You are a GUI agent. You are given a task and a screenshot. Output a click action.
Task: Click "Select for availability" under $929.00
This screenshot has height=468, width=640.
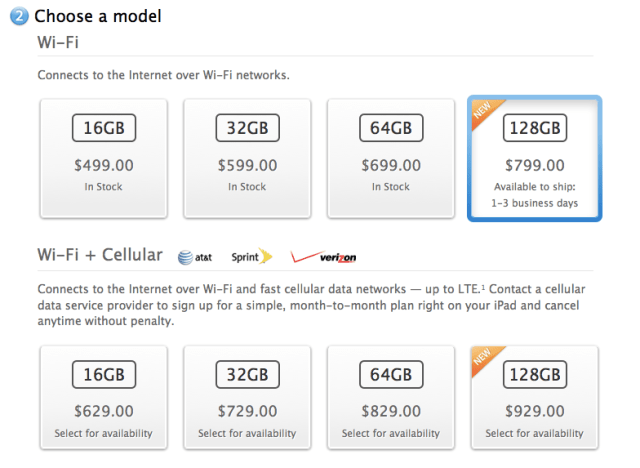click(534, 434)
